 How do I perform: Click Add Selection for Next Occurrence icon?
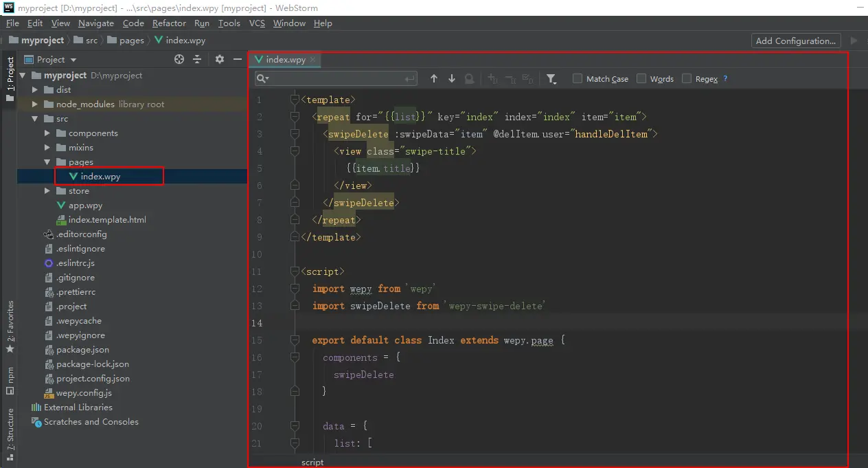pos(492,79)
